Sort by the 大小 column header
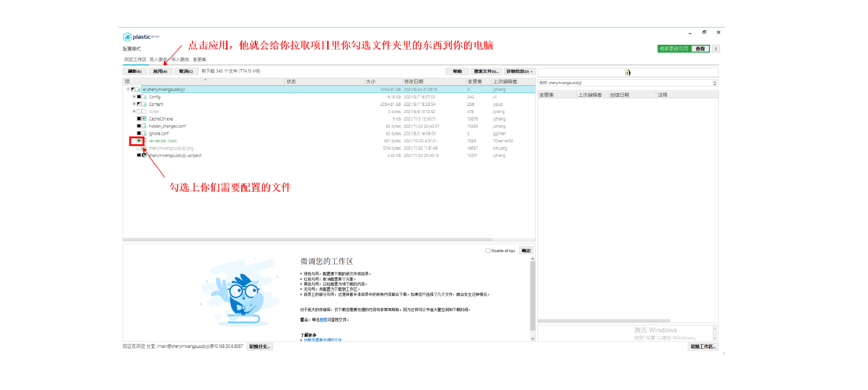The height and width of the screenshot is (390, 868). (x=371, y=82)
